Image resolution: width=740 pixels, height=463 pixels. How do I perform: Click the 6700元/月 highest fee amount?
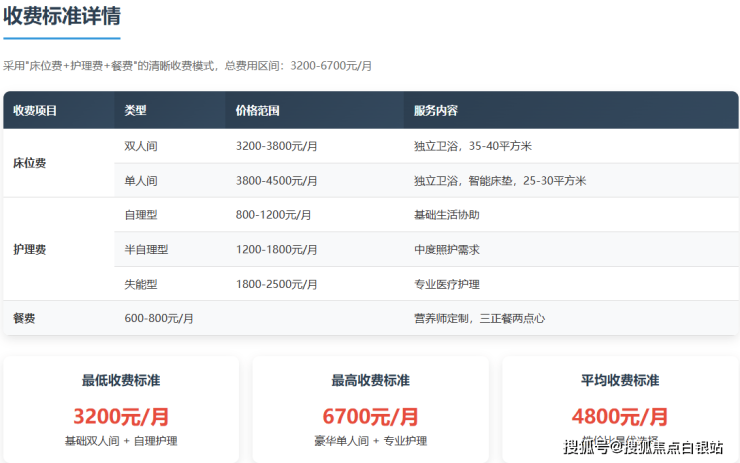370,416
